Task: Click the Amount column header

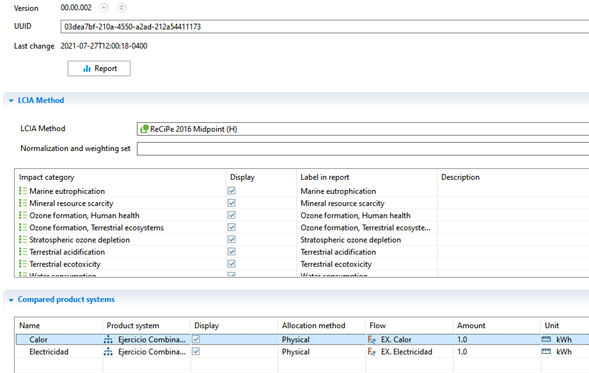Action: point(471,325)
